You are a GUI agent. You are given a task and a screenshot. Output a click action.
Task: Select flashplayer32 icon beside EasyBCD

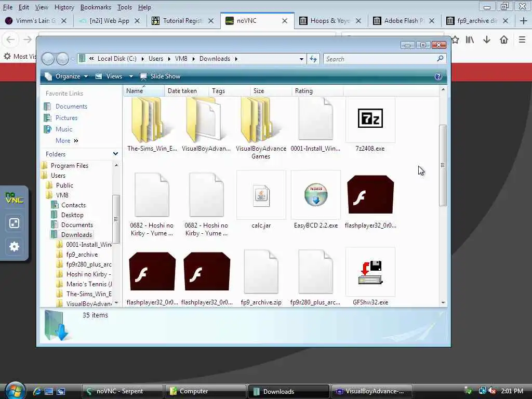[x=370, y=194]
